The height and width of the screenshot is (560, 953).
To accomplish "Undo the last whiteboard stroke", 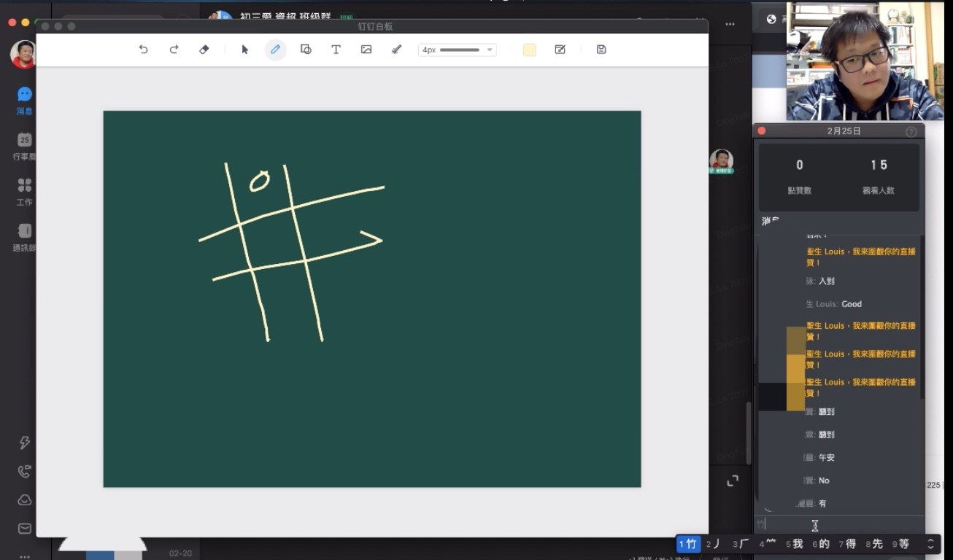I will pyautogui.click(x=144, y=50).
